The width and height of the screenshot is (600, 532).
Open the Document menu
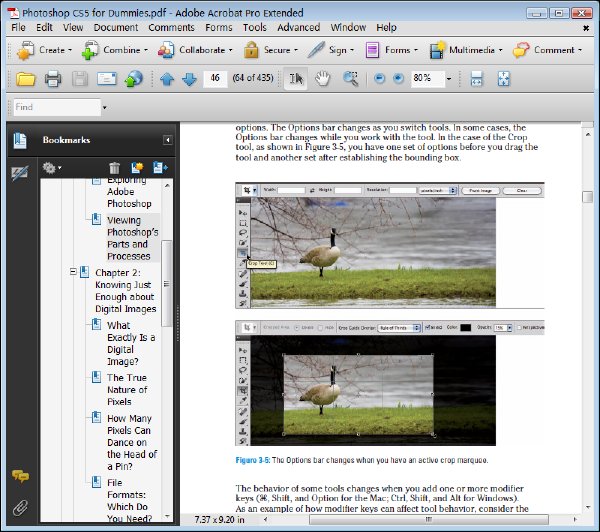[x=116, y=28]
